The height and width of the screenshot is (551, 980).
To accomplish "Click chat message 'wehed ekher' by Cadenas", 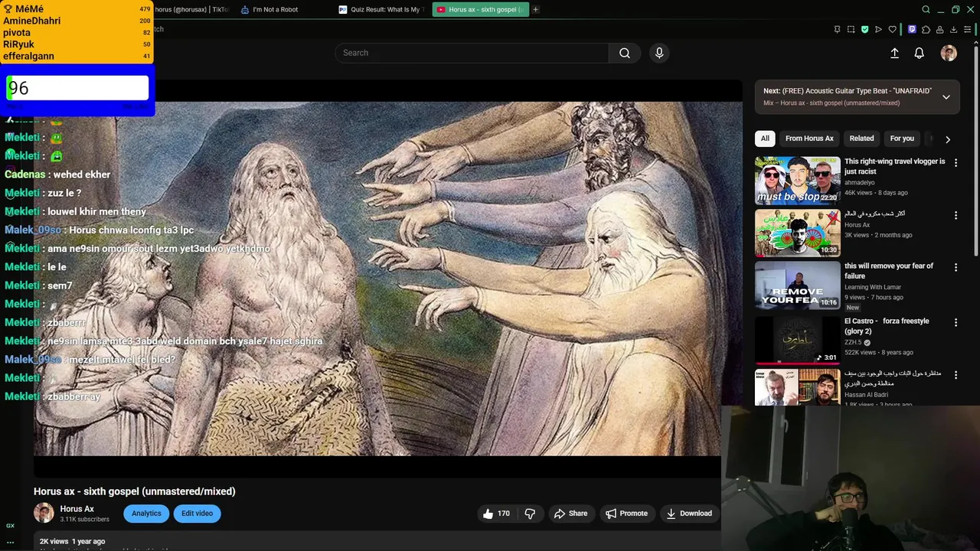I will pyautogui.click(x=82, y=174).
